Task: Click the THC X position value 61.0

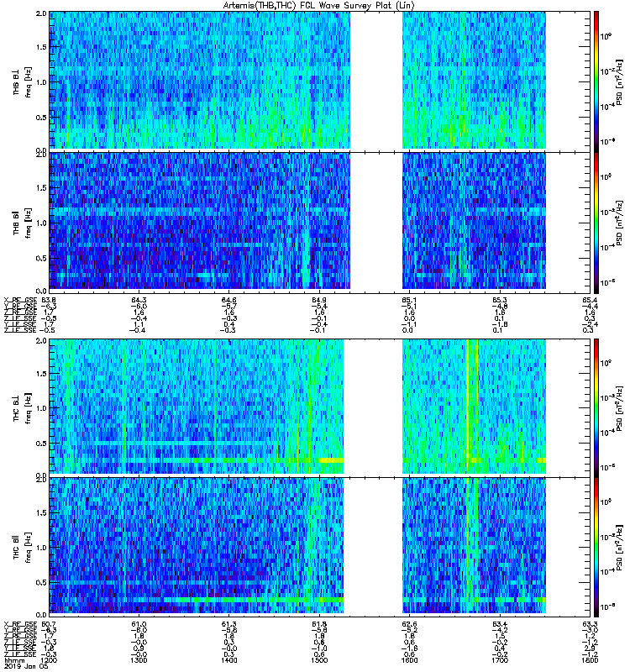Action: 139,624
